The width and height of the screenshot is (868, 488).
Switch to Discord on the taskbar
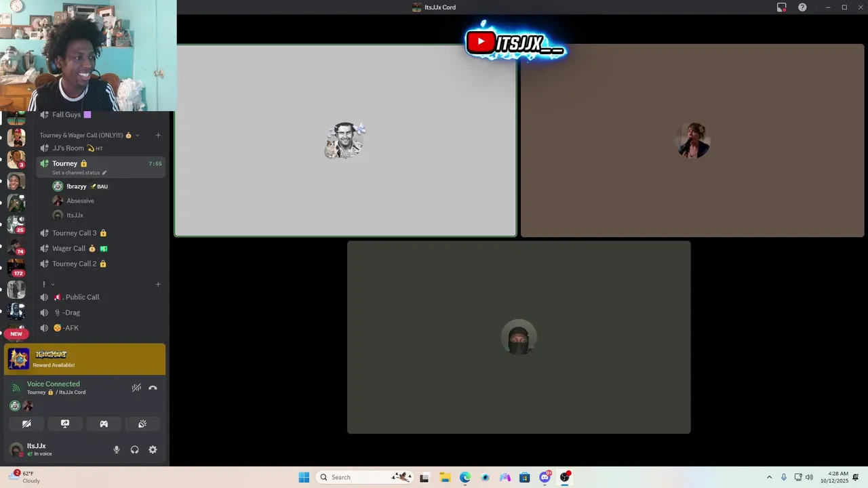click(545, 477)
